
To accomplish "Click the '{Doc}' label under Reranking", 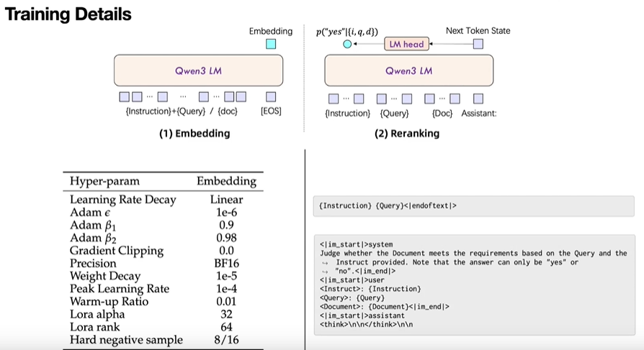I will [442, 113].
